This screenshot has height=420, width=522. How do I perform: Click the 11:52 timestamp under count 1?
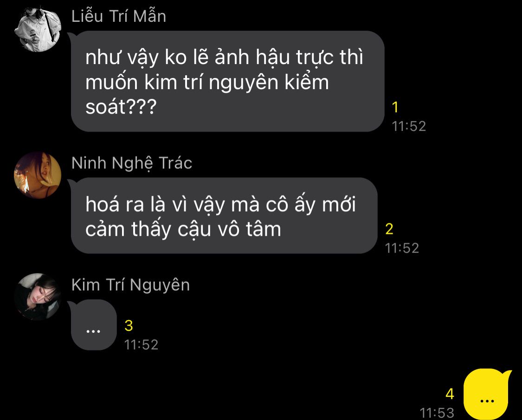(409, 126)
